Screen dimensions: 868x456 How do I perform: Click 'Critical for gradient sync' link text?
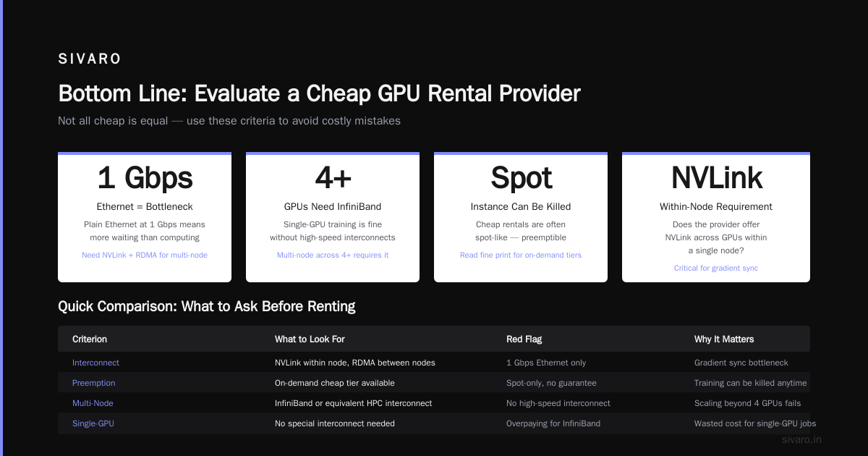click(716, 268)
